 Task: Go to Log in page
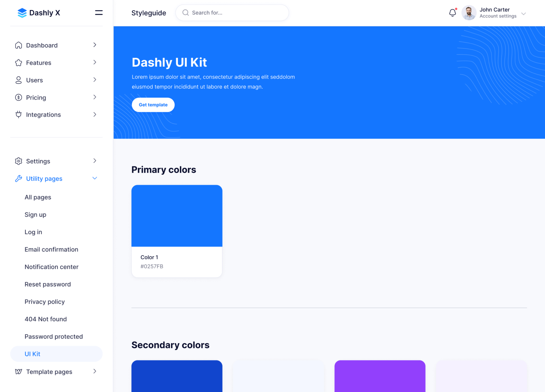point(33,232)
